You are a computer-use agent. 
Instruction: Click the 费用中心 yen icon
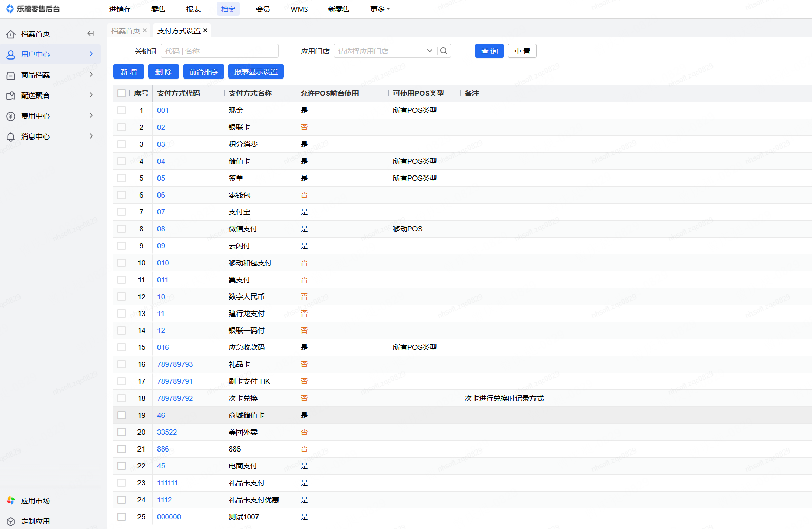coord(11,116)
